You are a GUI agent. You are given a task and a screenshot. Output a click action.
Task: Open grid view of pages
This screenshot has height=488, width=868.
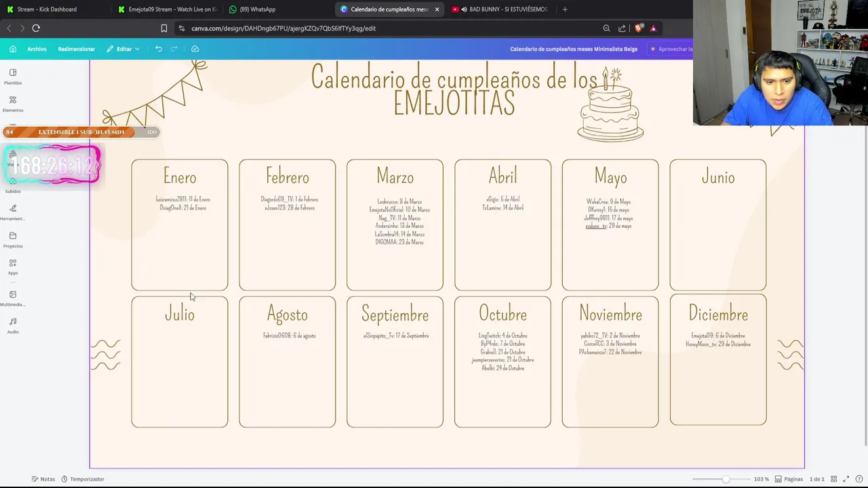click(833, 479)
